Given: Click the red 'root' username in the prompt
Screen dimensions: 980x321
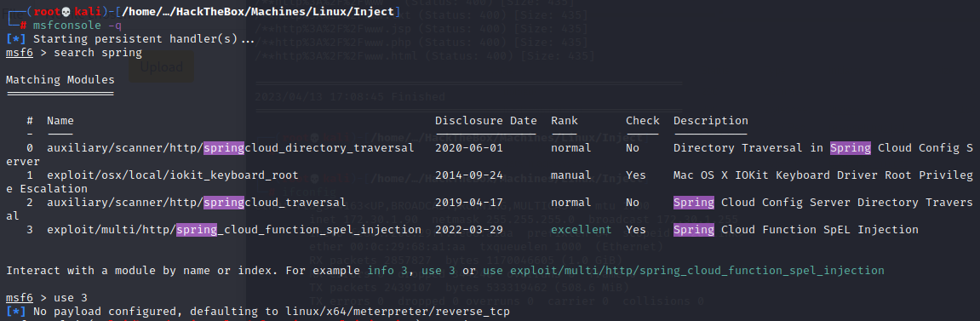Looking at the screenshot, I should coord(47,12).
